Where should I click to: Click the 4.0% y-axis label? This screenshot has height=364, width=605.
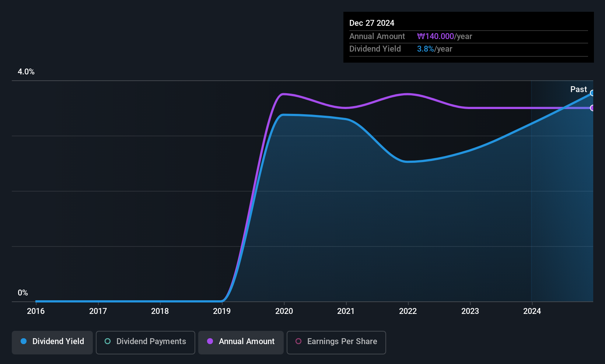click(x=26, y=72)
